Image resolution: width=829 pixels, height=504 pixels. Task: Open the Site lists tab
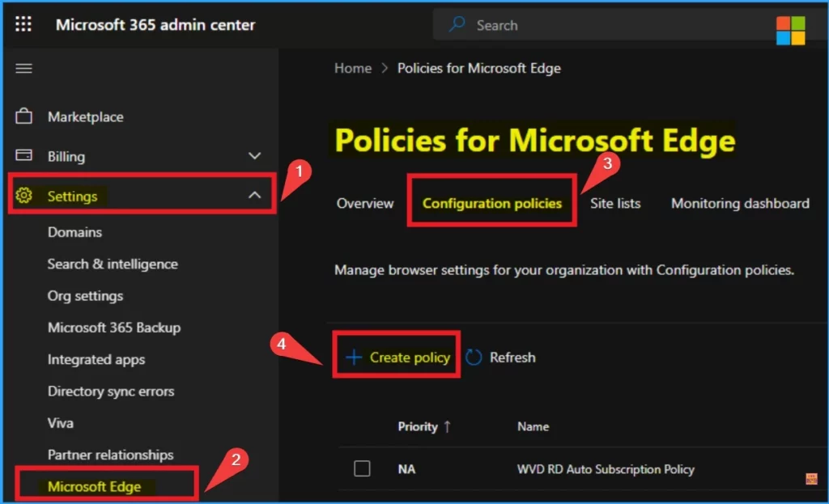pos(615,203)
